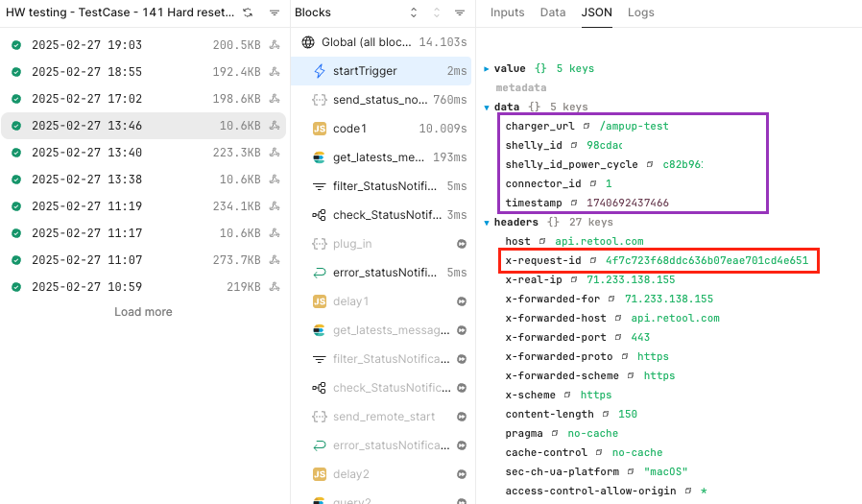The image size is (862, 504).
Task: Select the run from 2025-02-27 11:17
Action: (x=143, y=233)
